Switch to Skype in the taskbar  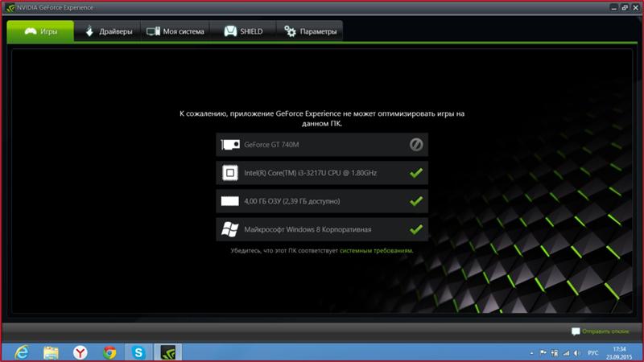click(x=138, y=352)
